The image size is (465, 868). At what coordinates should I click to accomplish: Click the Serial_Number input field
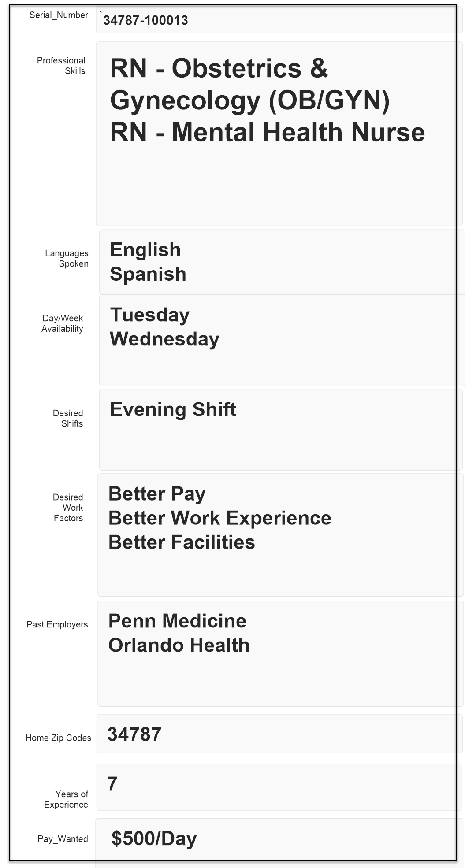[x=275, y=20]
